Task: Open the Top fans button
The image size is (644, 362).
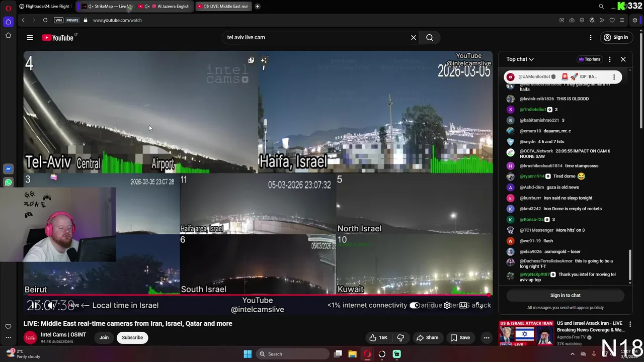Action: click(x=590, y=59)
